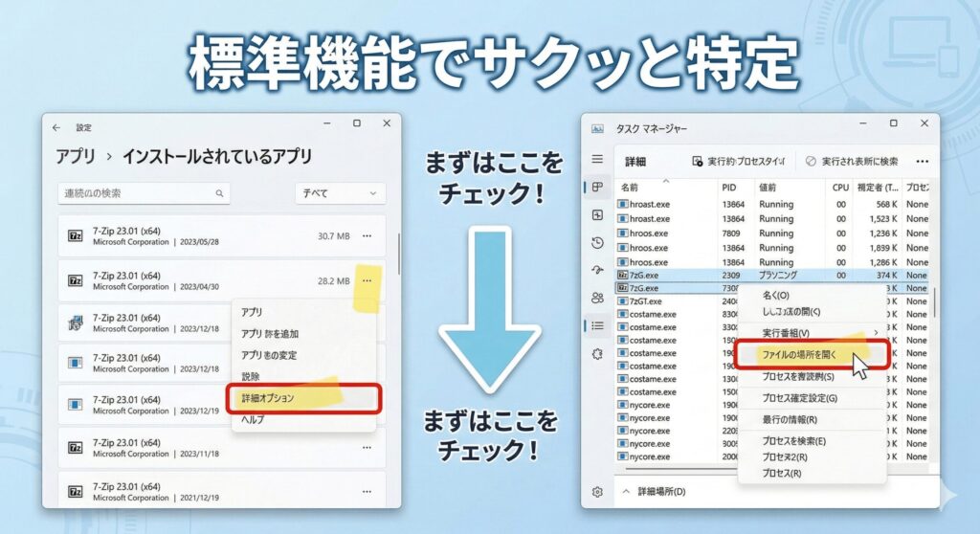Click the back arrow in Settings window
Viewport: 980px width, 534px height.
(56, 126)
